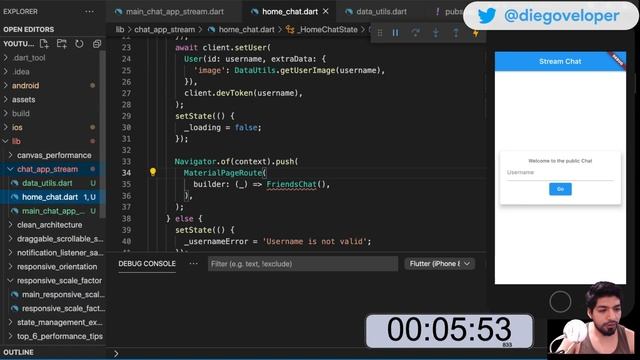Click the debug console prompt chevron
The width and height of the screenshot is (640, 360).
[x=116, y=353]
